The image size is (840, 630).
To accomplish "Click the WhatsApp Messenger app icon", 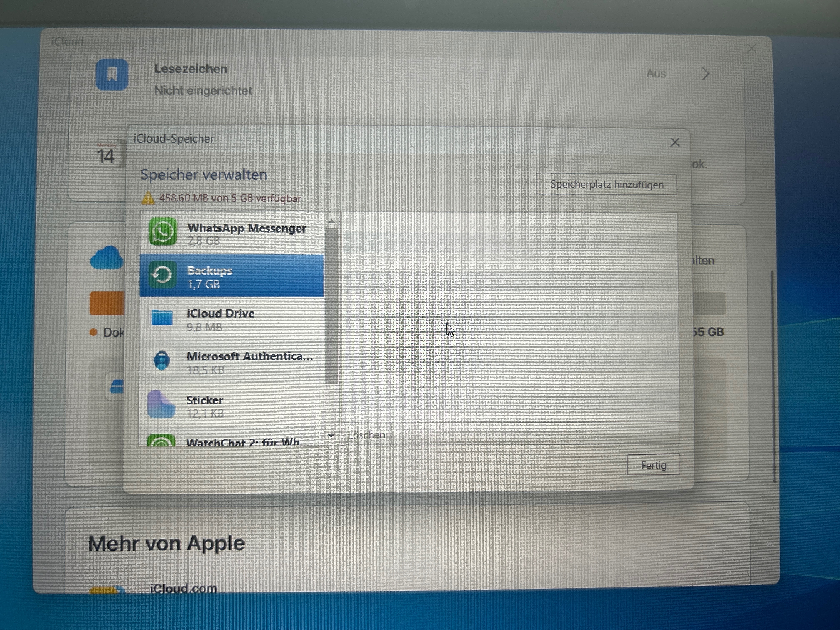I will [x=162, y=232].
